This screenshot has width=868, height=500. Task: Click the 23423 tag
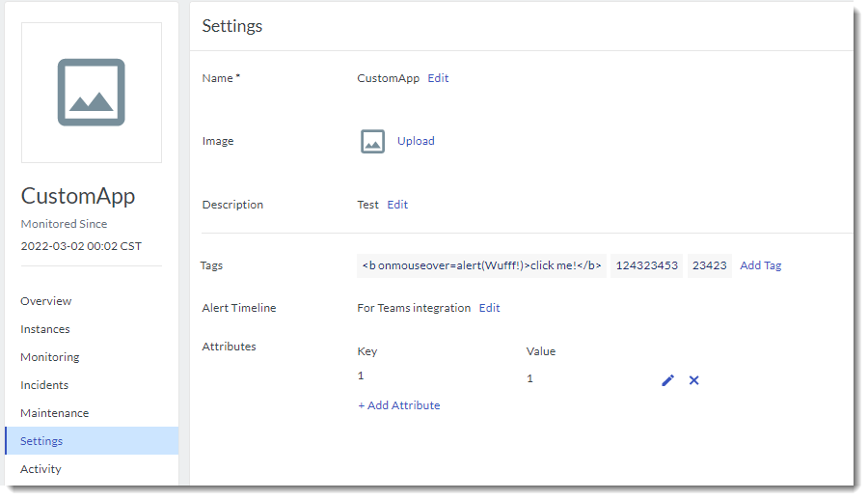(710, 265)
